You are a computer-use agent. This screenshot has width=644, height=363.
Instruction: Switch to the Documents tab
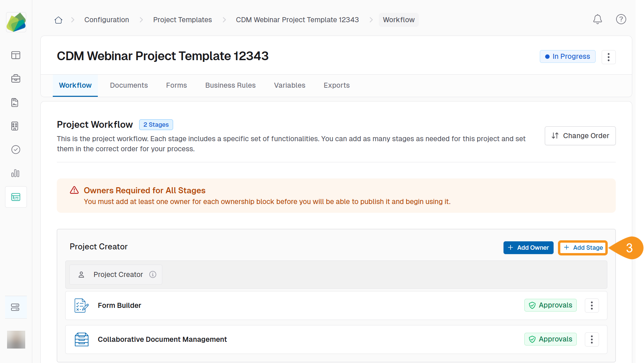pos(129,85)
